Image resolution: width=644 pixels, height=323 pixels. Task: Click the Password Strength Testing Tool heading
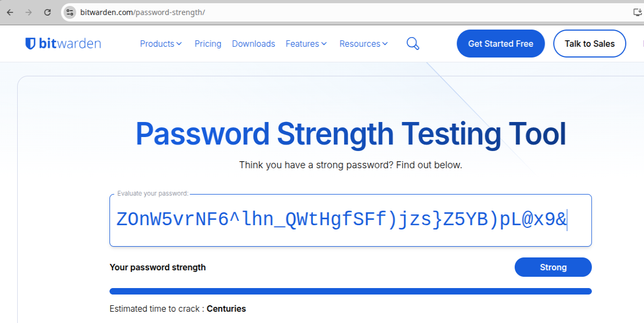(350, 134)
